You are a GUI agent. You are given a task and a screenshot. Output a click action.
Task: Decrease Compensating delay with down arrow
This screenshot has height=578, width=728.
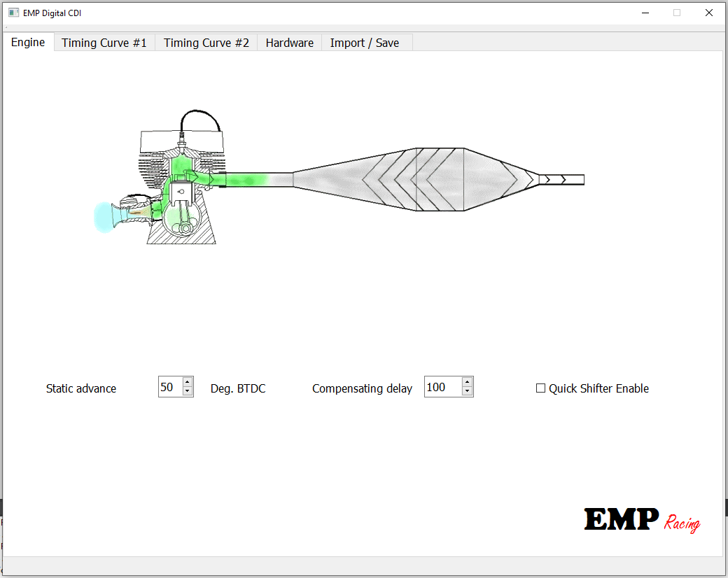[467, 391]
